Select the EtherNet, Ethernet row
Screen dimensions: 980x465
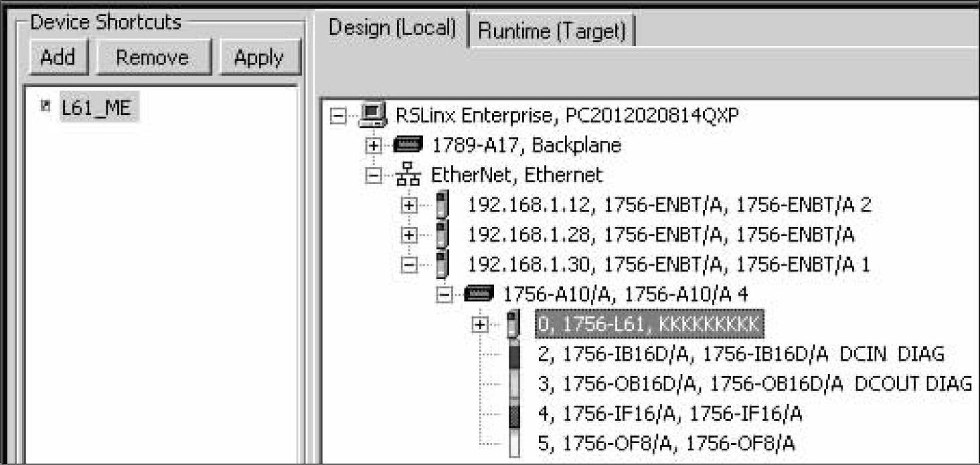[x=517, y=175]
